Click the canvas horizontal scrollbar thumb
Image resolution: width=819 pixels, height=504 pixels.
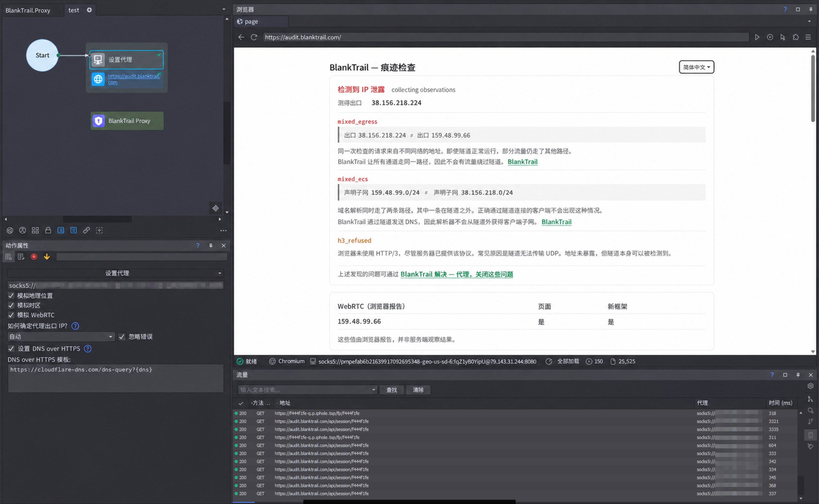tap(97, 219)
